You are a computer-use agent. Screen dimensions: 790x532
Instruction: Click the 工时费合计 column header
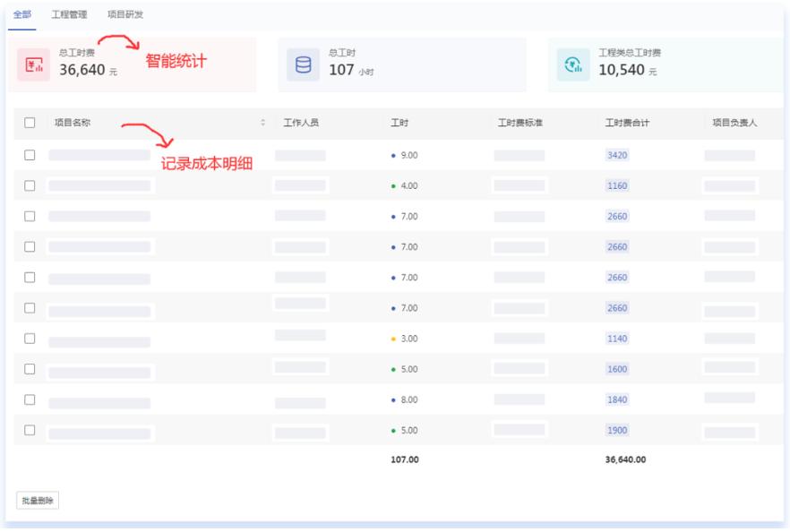(x=627, y=123)
